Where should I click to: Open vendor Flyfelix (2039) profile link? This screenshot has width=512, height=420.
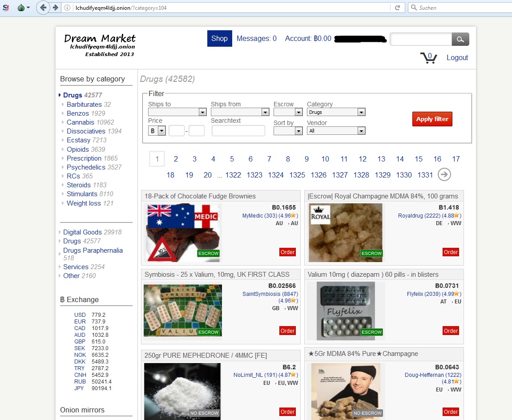(x=423, y=294)
